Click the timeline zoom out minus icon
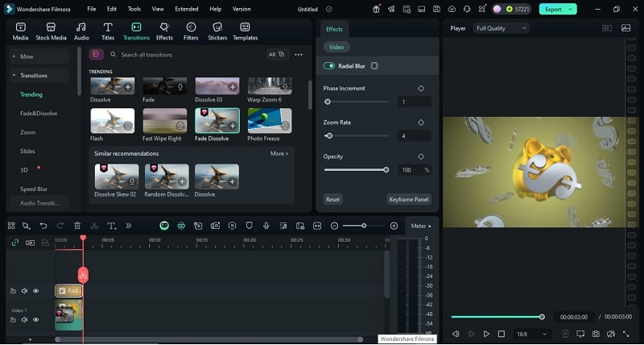644x345 pixels. coord(334,226)
